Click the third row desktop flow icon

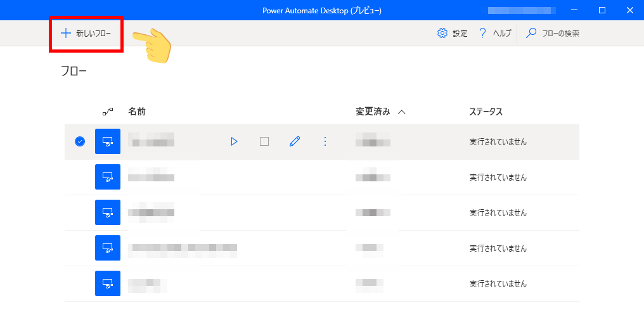click(x=108, y=212)
